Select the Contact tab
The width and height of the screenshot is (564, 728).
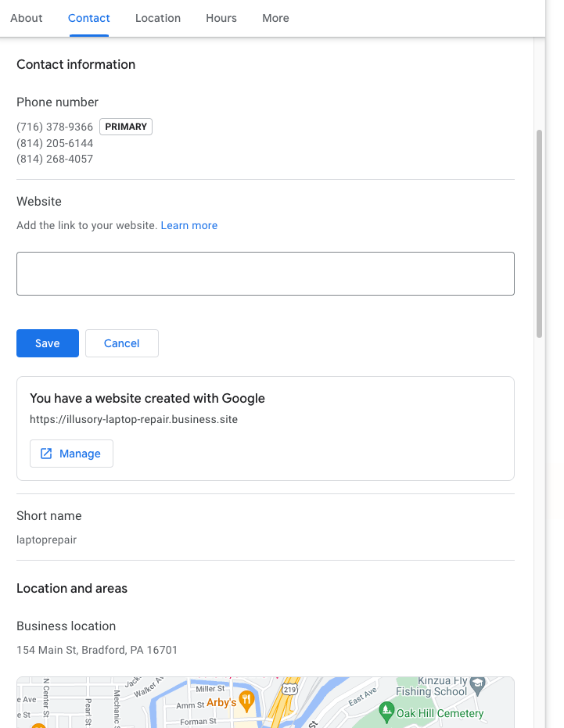pyautogui.click(x=88, y=18)
